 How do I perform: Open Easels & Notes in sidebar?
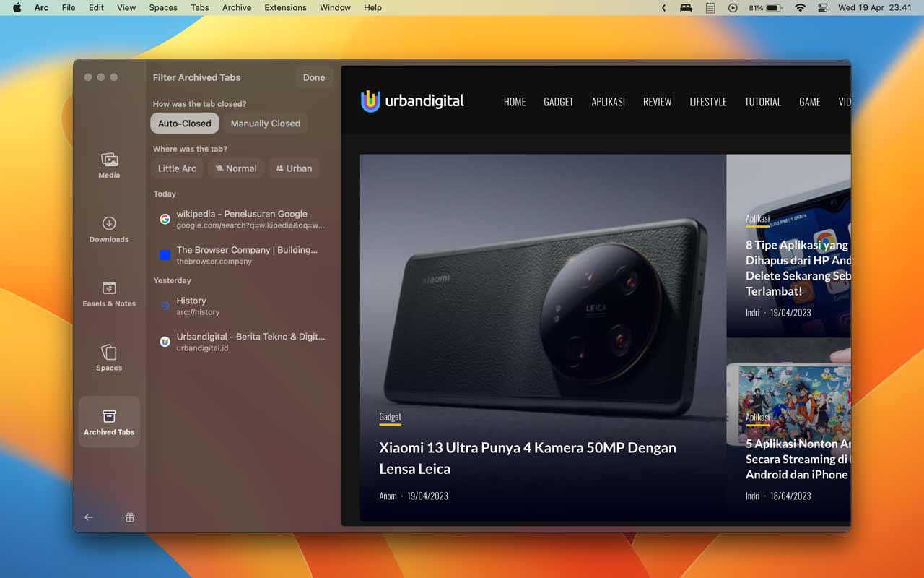pos(109,288)
